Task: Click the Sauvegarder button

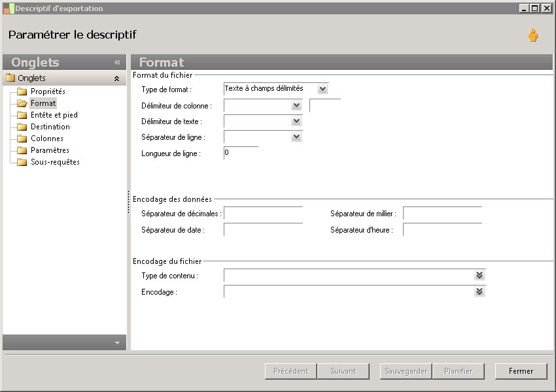Action: (x=406, y=371)
